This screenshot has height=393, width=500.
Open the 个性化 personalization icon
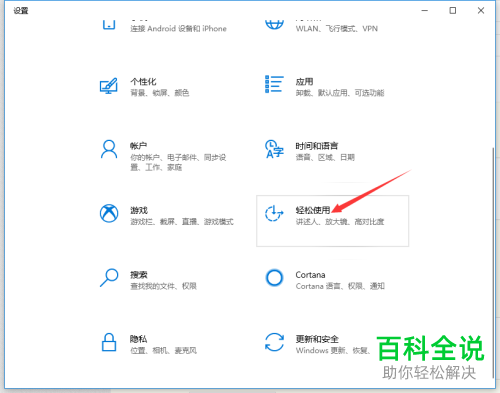point(109,86)
